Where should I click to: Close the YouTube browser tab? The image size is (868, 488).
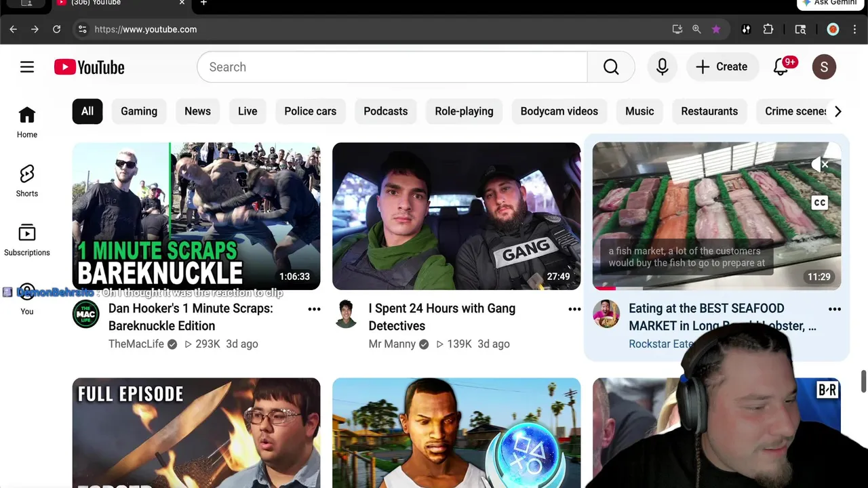coord(182,3)
